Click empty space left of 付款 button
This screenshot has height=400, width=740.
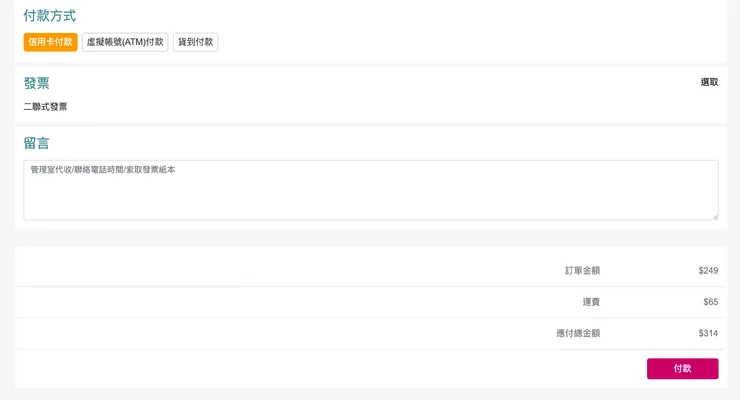click(x=400, y=368)
